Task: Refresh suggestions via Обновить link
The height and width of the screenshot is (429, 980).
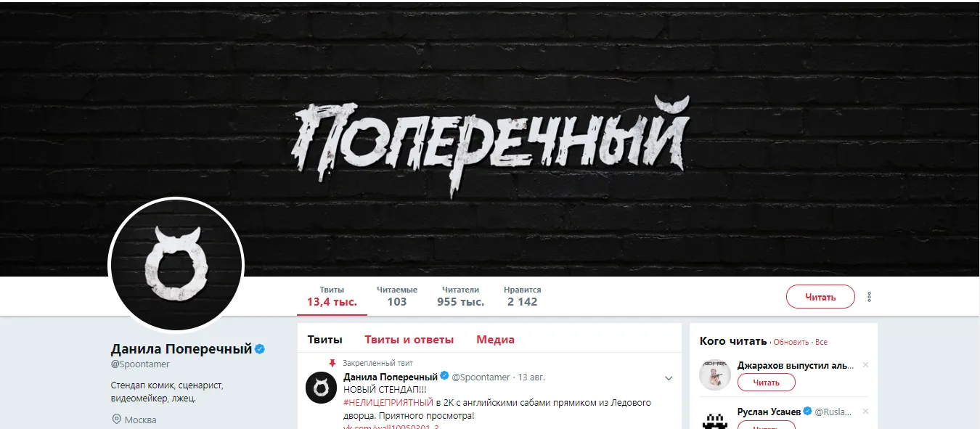Action: tap(792, 342)
